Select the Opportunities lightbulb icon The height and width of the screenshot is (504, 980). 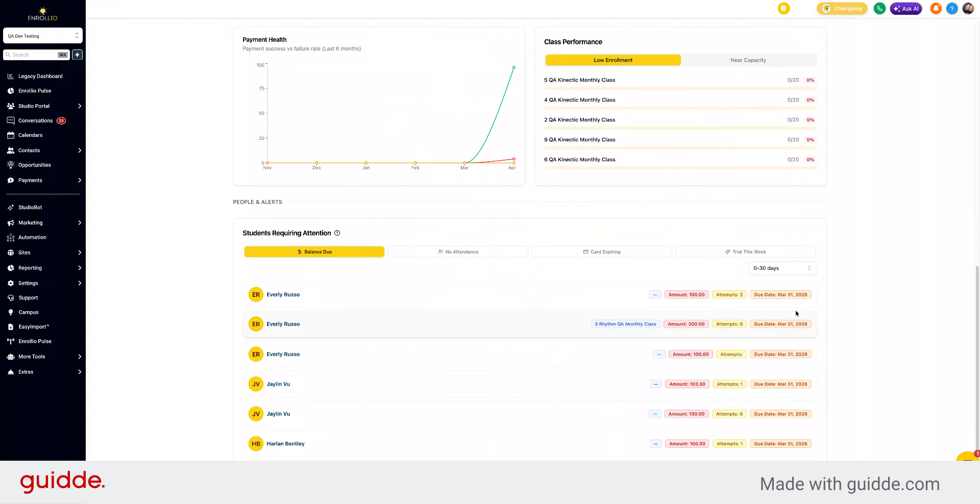point(11,165)
